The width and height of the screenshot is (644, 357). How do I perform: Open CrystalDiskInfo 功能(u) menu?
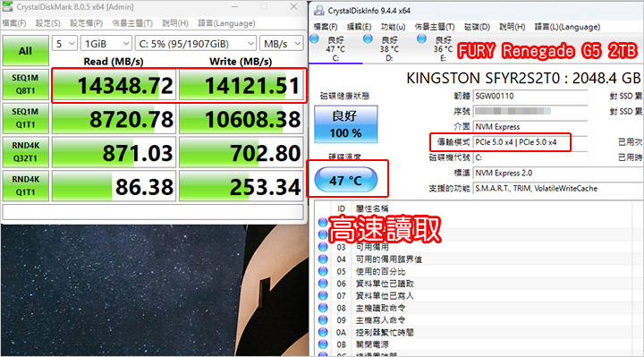(393, 27)
